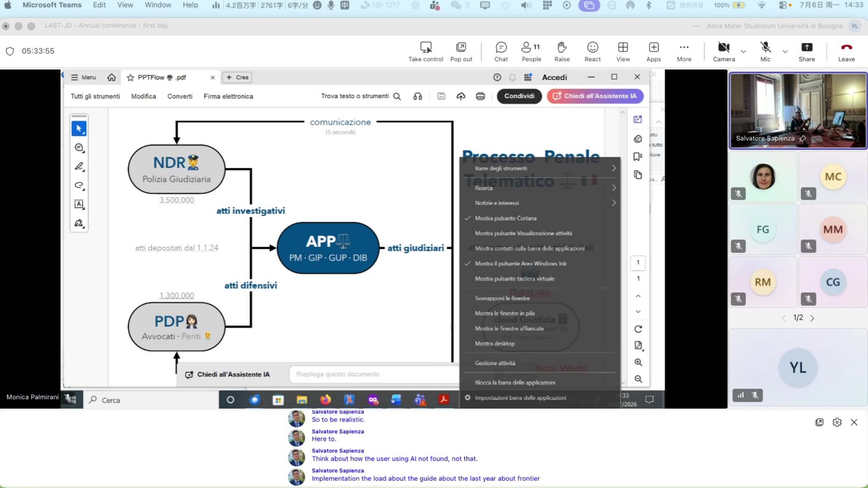Raise your hand in the meeting
868x488 pixels.
(x=562, y=52)
